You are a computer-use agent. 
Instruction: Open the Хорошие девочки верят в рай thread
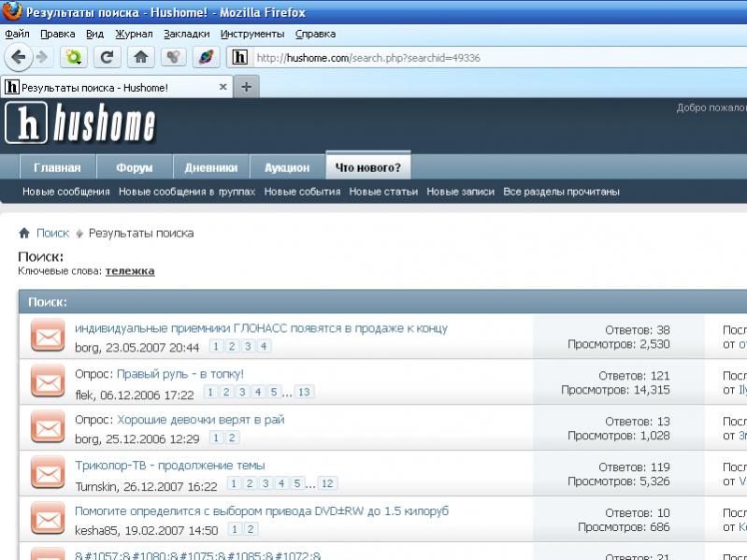(x=201, y=420)
